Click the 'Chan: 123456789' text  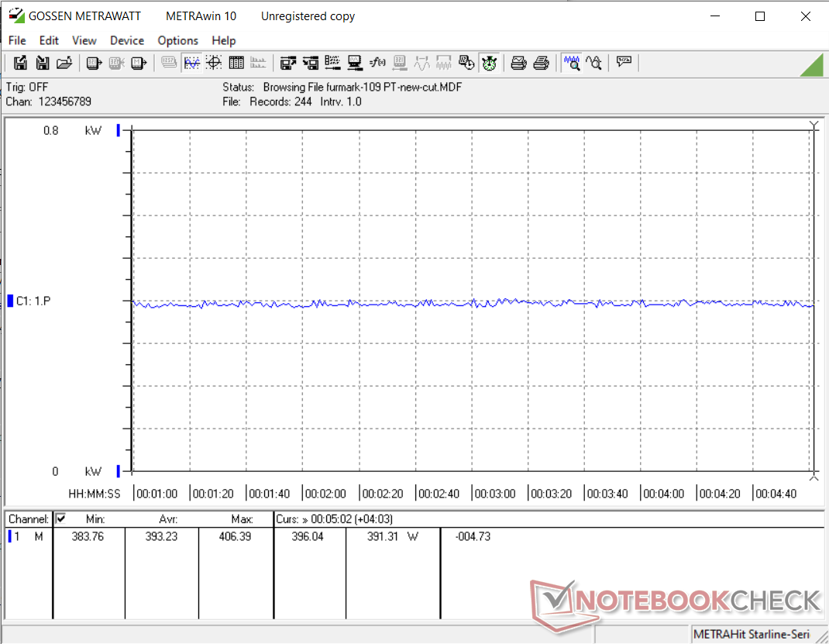[x=49, y=102]
